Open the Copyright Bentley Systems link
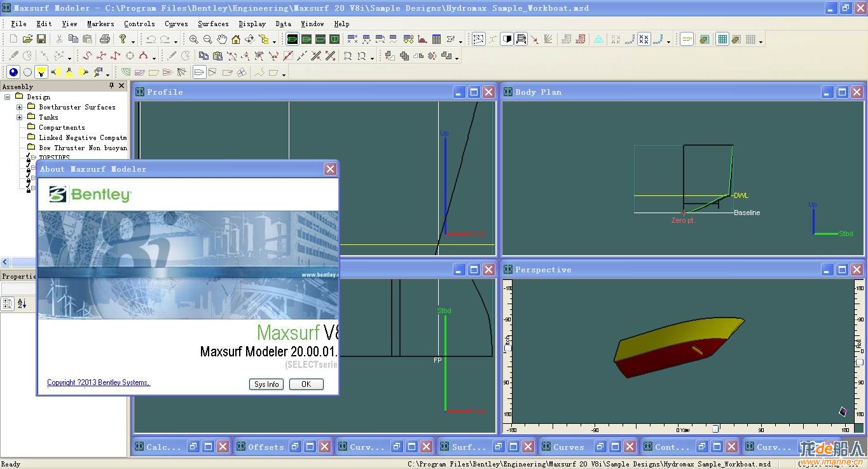 coord(99,382)
